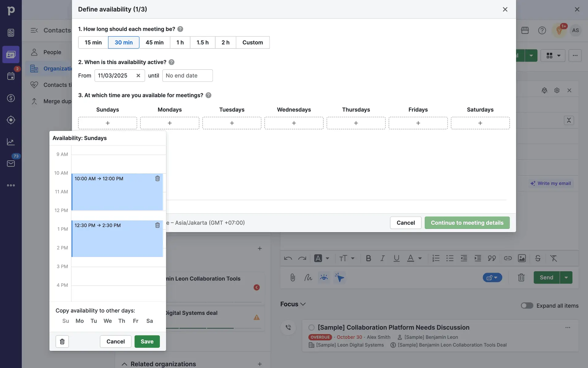
Task: Expand the Focus section chevron
Action: 303,304
